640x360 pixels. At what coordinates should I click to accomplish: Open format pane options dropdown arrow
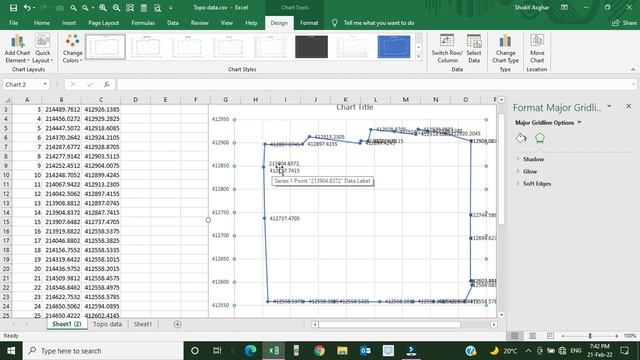pos(609,107)
